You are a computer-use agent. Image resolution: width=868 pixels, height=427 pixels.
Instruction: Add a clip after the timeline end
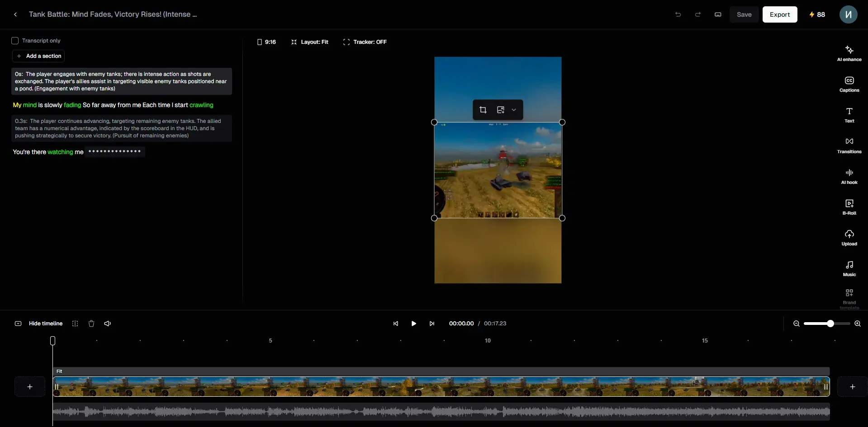pos(852,387)
